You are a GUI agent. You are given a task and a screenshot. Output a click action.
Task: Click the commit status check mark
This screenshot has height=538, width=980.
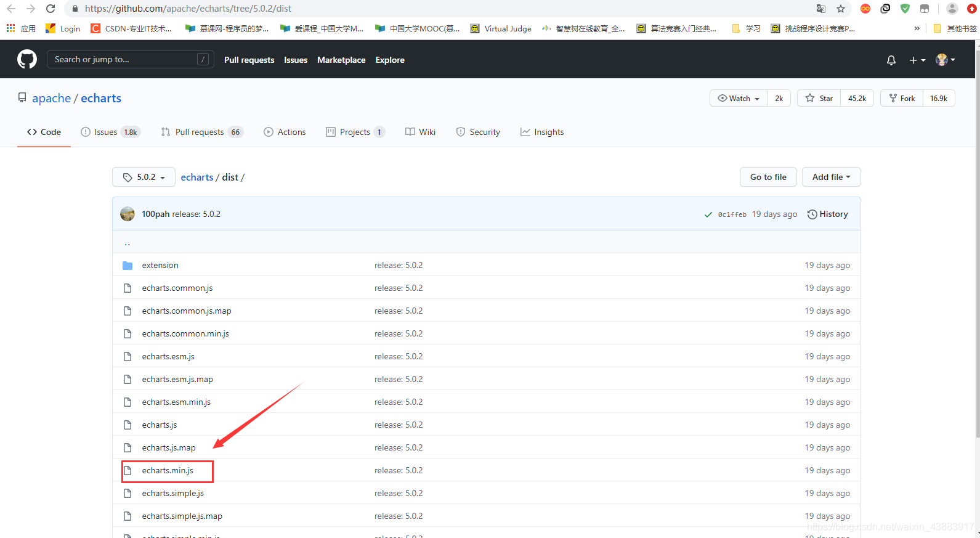pyautogui.click(x=708, y=214)
